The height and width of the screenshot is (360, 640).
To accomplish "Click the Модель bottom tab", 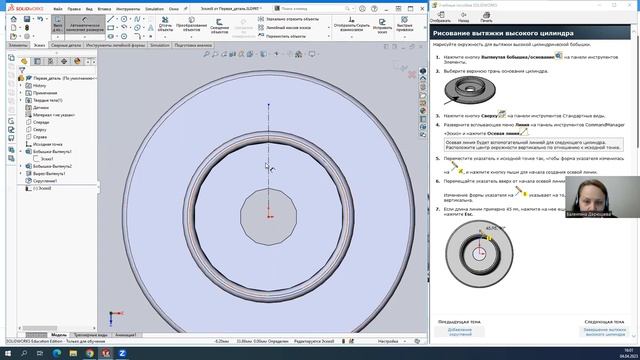I will [x=58, y=335].
